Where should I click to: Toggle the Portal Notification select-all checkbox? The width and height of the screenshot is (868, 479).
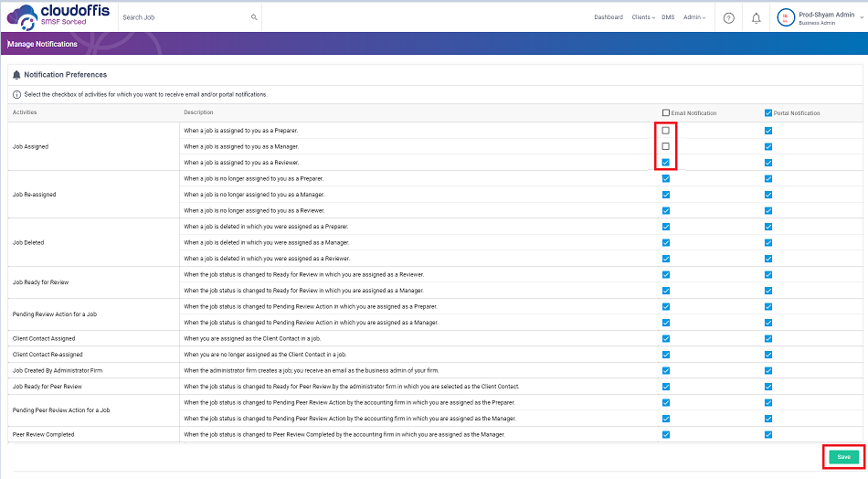pyautogui.click(x=768, y=113)
